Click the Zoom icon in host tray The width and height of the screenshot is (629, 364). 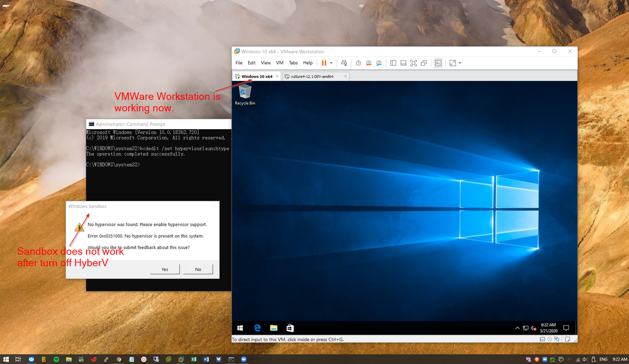tap(545, 359)
